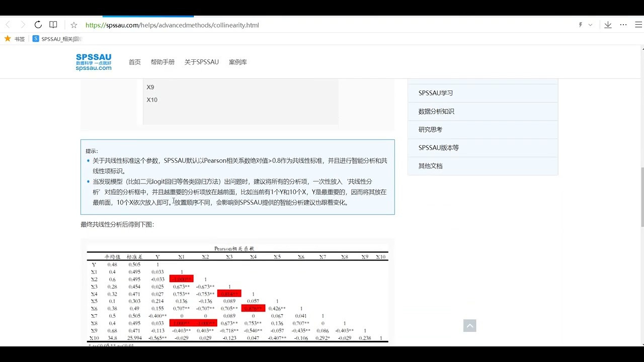Open the SPSSAU版本等 sidebar link
Viewport: 644px width, 362px height.
tap(482, 148)
